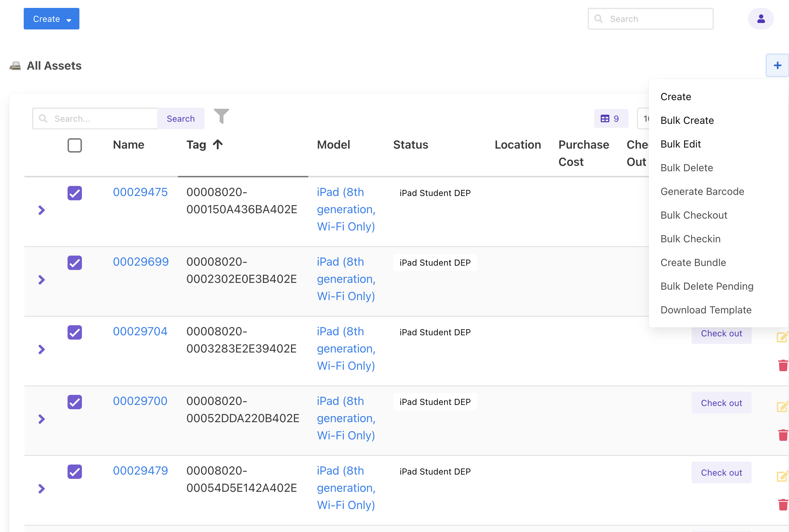
Task: Open column selector showing 9 columns
Action: point(611,119)
